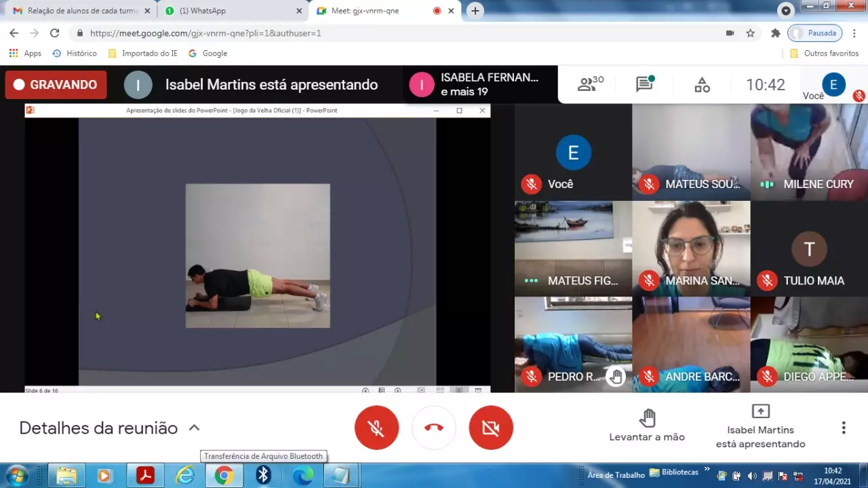Reload the Meet page
Screen dimensions: 868x488
pos(55,33)
